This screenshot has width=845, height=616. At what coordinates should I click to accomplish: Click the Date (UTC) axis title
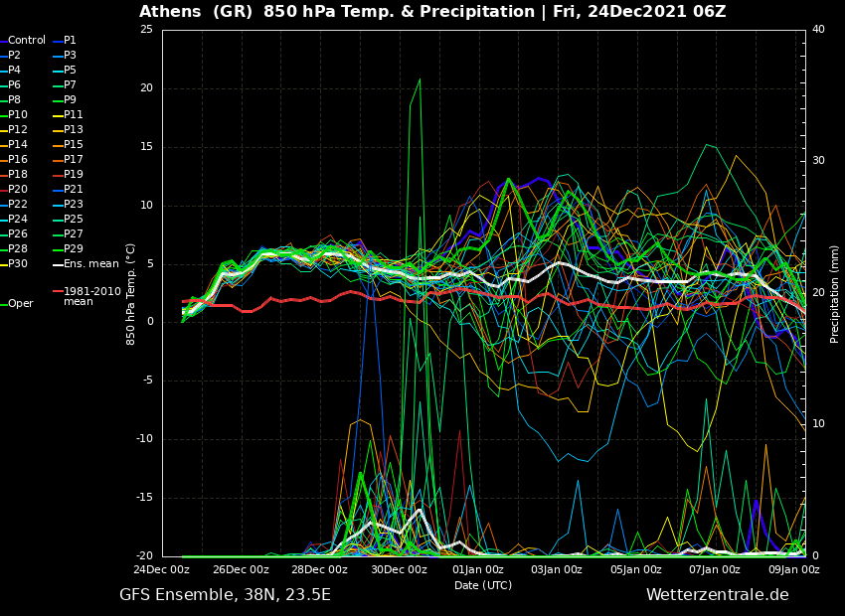483,585
